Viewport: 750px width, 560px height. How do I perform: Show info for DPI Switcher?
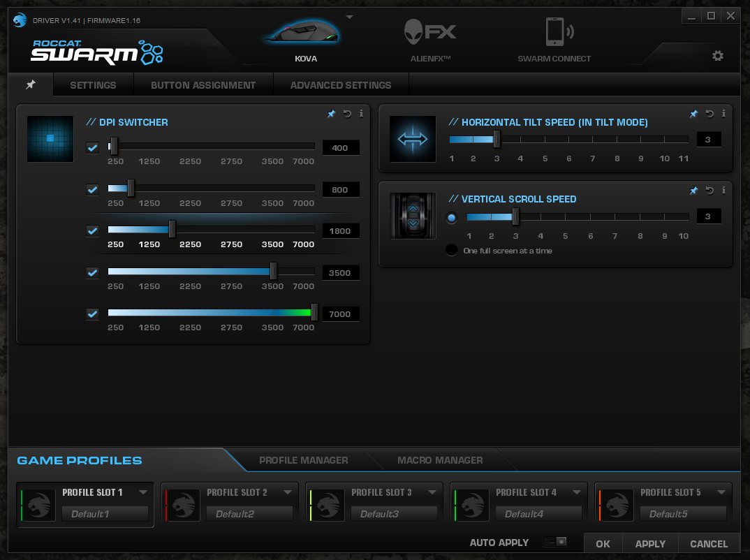point(361,114)
